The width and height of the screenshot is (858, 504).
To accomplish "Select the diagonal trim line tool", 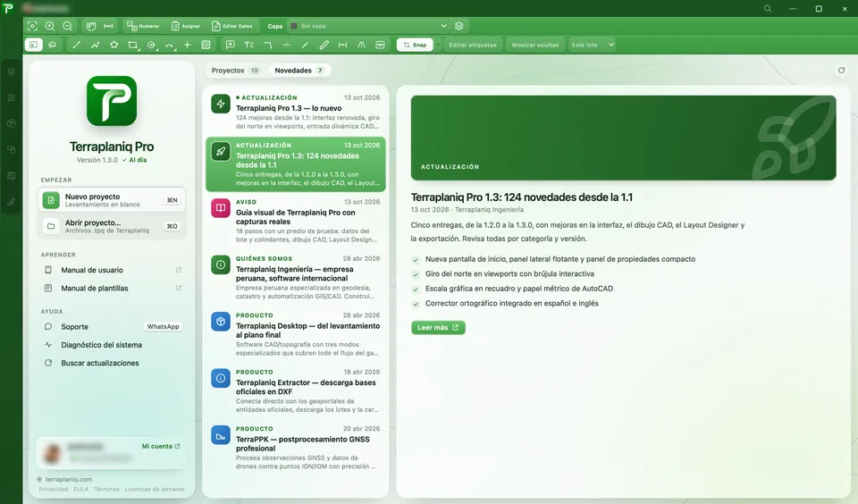I will (305, 45).
